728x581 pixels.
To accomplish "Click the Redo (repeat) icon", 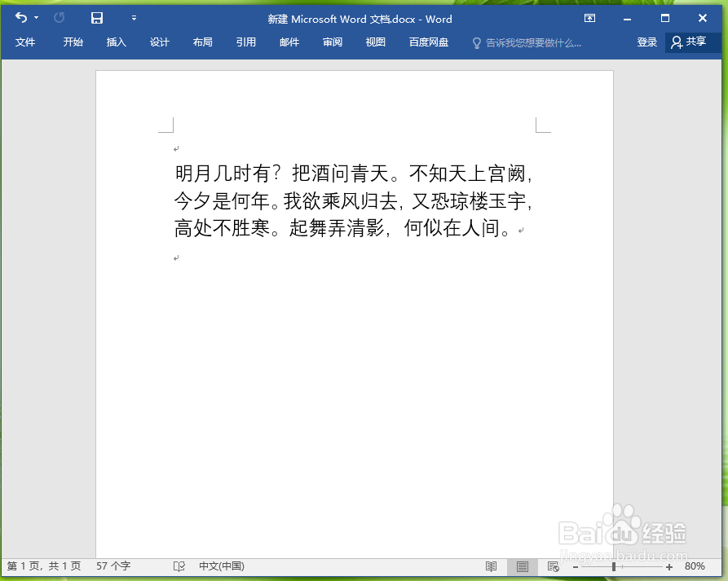I will (x=59, y=18).
